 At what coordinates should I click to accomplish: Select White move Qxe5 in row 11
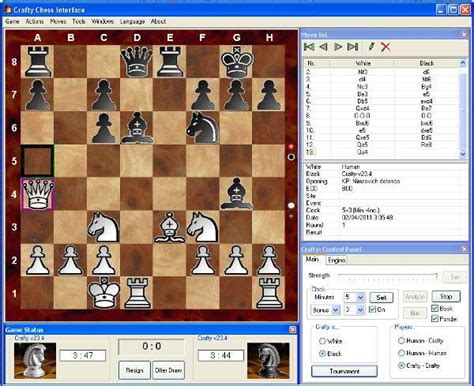tap(362, 137)
